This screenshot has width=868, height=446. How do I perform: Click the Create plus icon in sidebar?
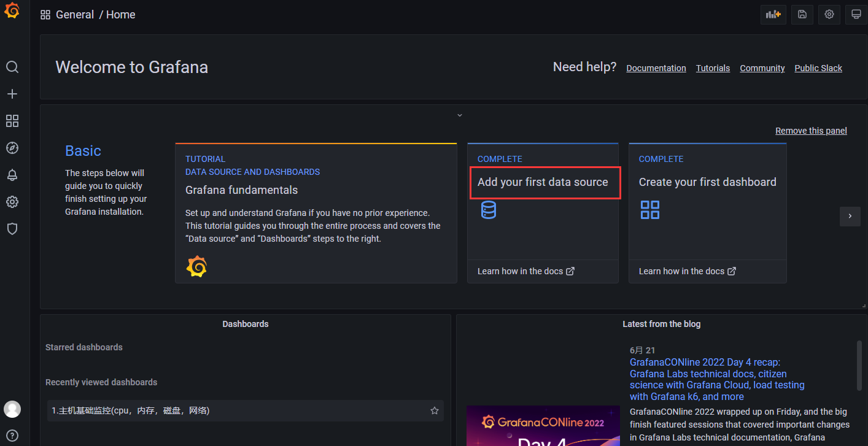[x=12, y=94]
